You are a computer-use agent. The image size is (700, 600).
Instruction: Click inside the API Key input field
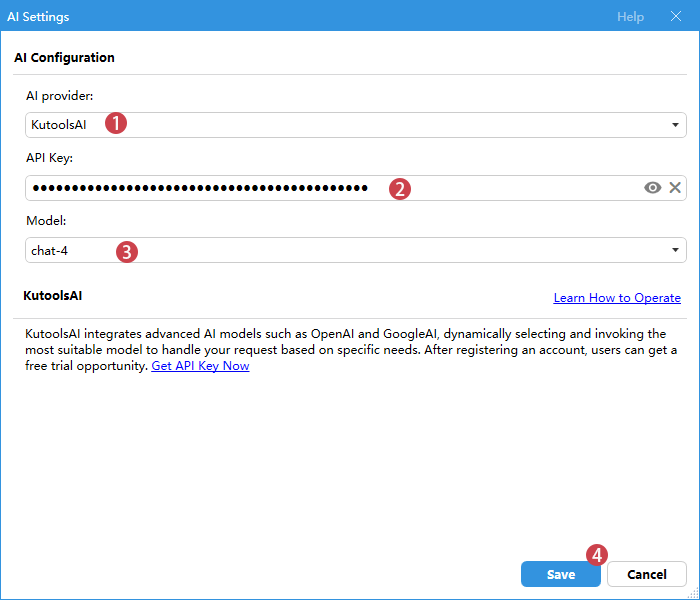click(355, 188)
